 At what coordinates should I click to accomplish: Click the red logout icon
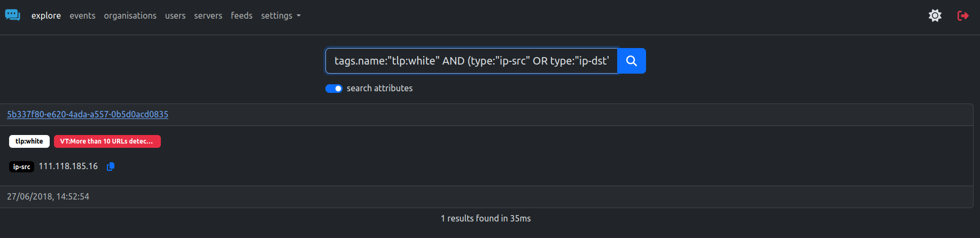point(963,15)
